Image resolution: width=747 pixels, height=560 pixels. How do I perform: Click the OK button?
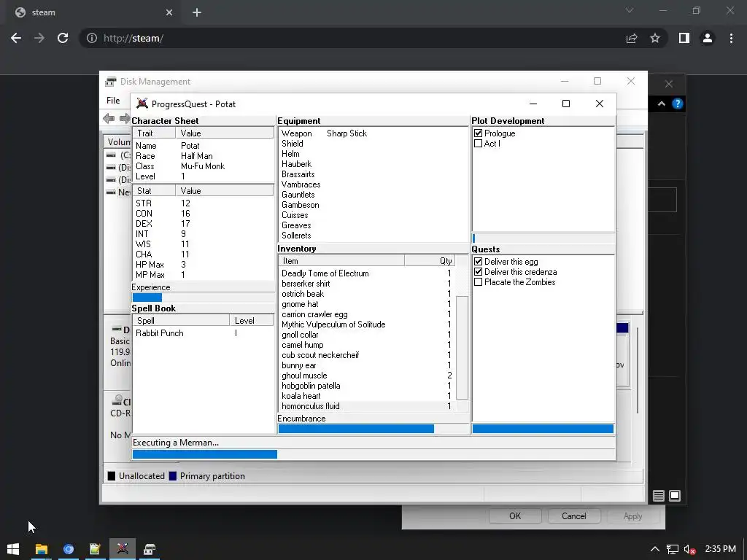click(x=515, y=516)
